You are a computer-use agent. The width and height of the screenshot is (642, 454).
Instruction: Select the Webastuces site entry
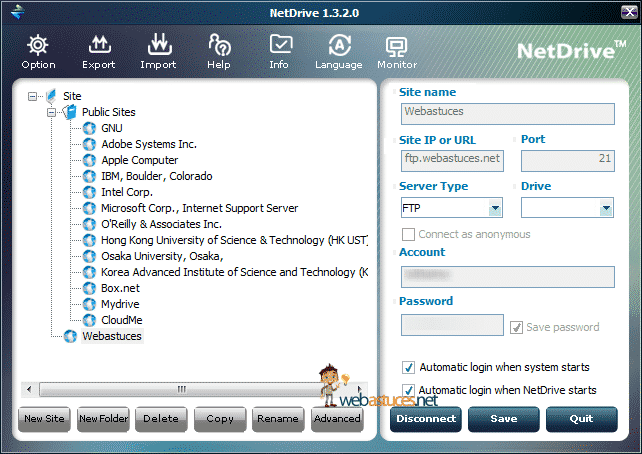(111, 336)
